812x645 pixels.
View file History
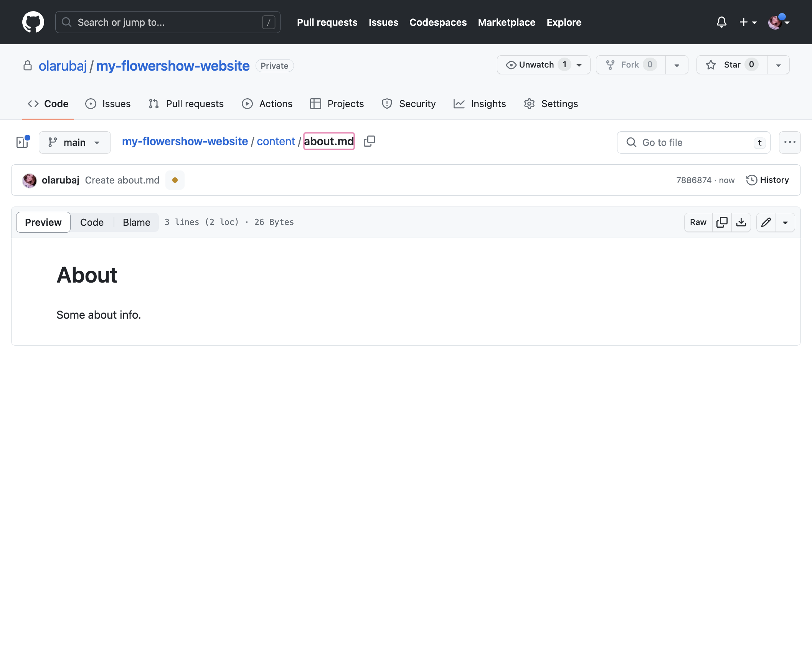point(767,180)
